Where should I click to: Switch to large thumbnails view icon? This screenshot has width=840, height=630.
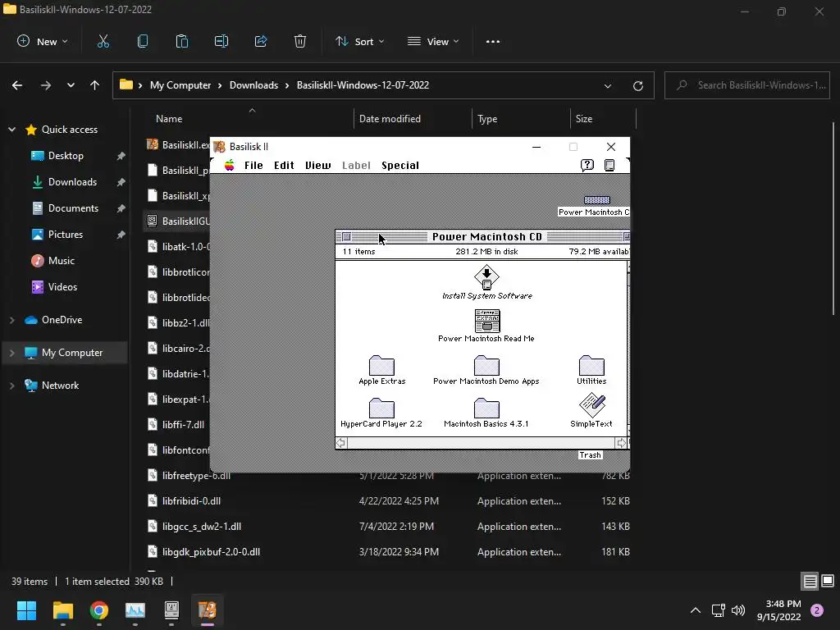click(x=828, y=581)
